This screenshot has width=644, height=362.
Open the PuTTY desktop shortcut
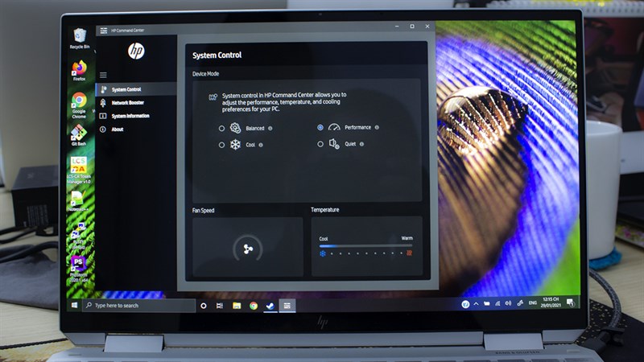[77, 235]
